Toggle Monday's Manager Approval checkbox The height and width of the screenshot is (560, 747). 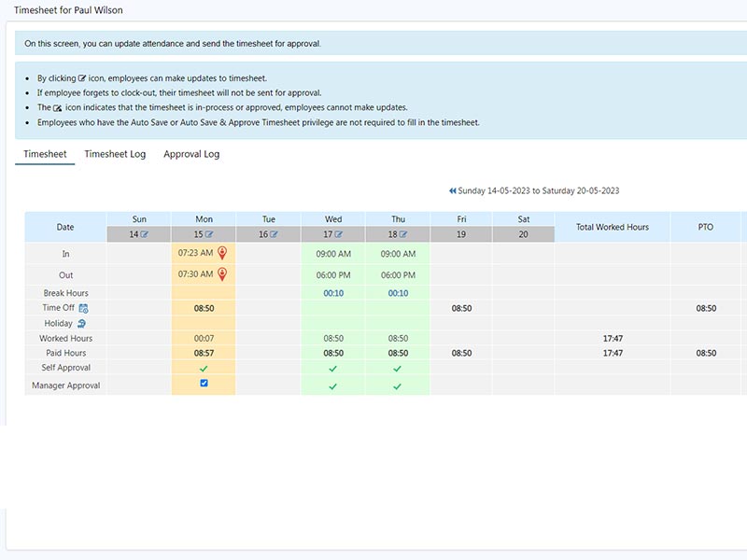[x=204, y=384]
